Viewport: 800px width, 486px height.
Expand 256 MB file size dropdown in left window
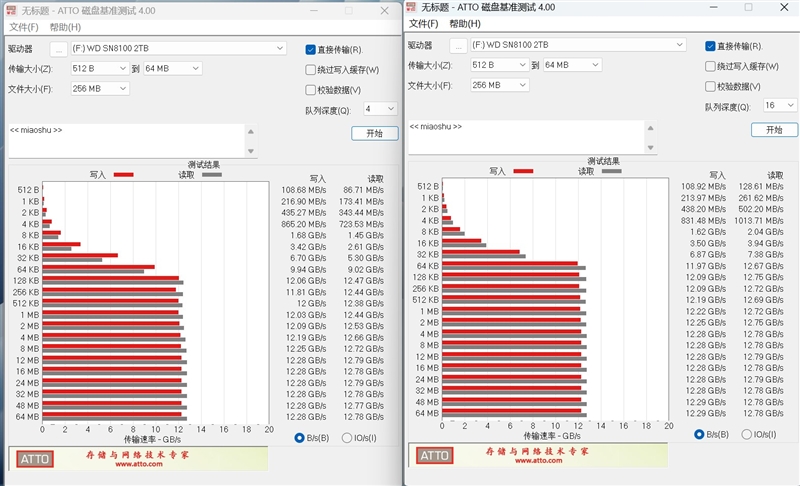99,89
